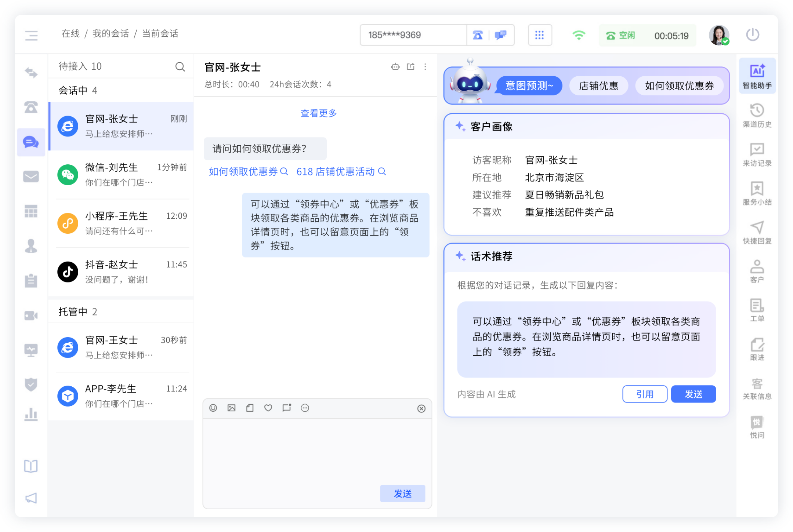Image resolution: width=793 pixels, height=532 pixels.
Task: Click the power logout icon
Action: pos(753,35)
